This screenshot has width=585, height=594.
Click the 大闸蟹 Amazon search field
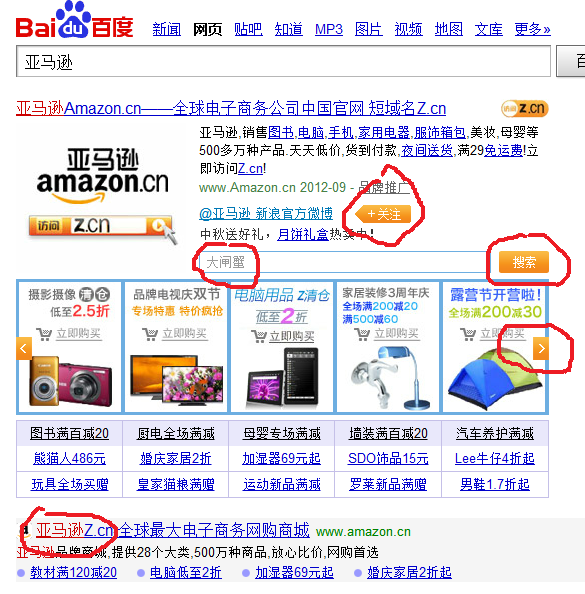coord(343,262)
